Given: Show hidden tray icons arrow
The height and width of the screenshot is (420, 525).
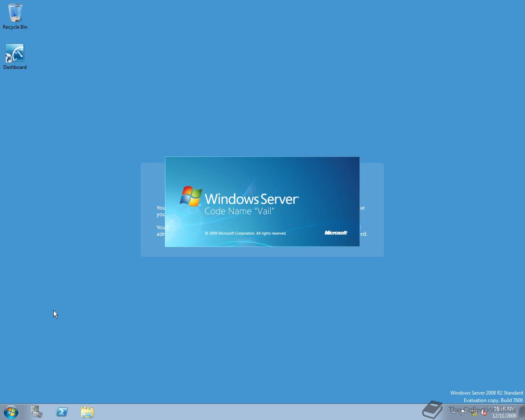Looking at the screenshot, I should tap(454, 413).
